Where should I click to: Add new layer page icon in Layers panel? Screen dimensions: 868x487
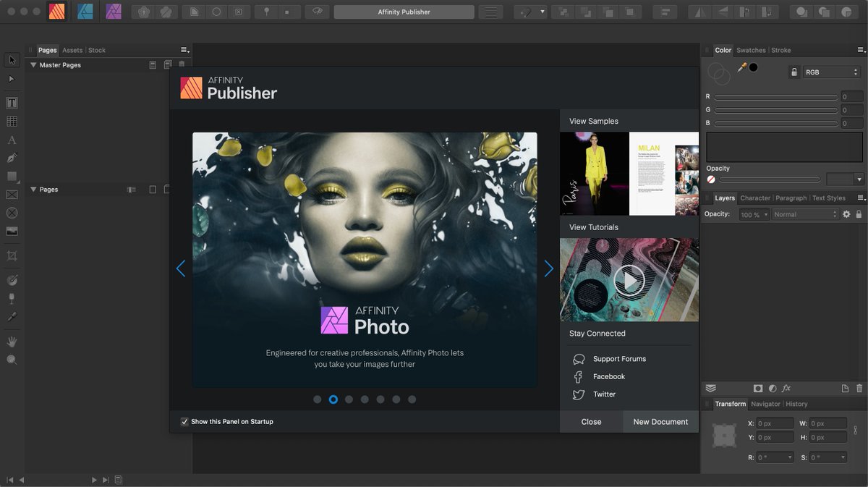[845, 389]
